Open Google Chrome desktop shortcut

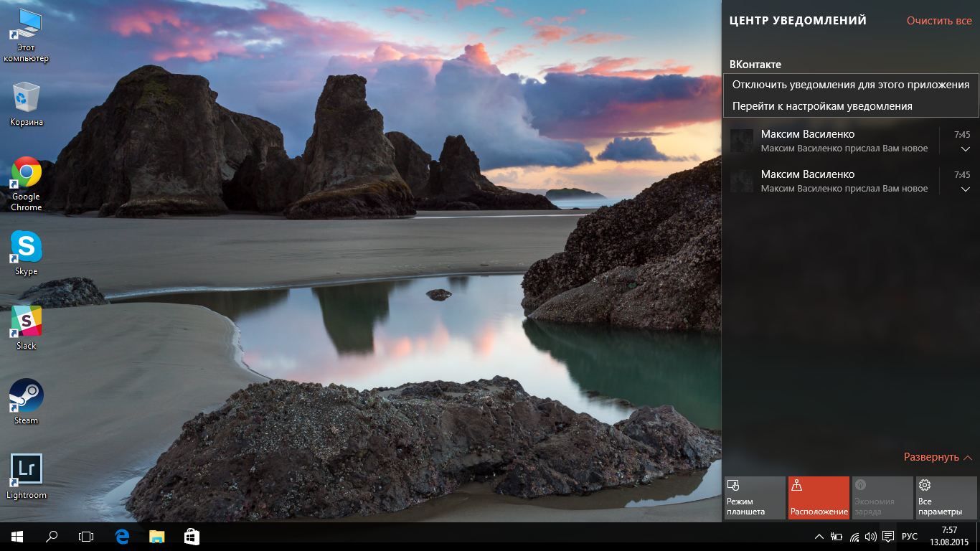pos(26,184)
